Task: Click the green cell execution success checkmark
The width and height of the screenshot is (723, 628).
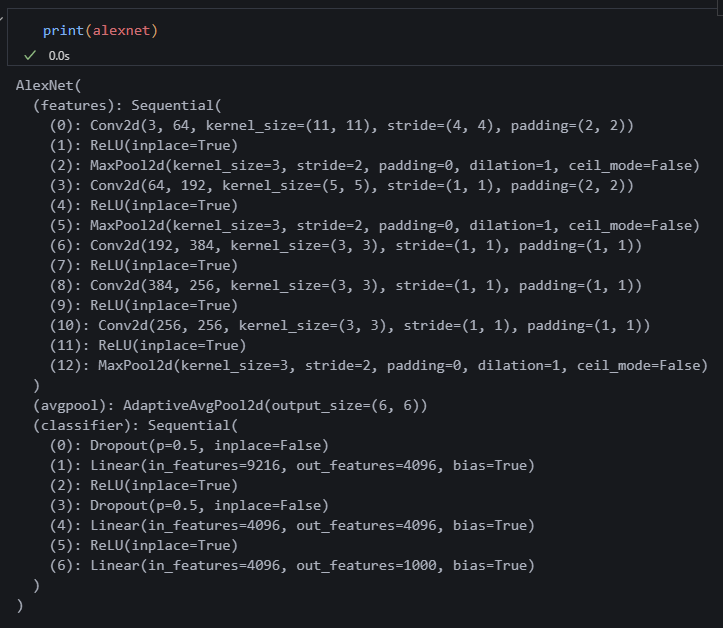Action: tap(30, 56)
